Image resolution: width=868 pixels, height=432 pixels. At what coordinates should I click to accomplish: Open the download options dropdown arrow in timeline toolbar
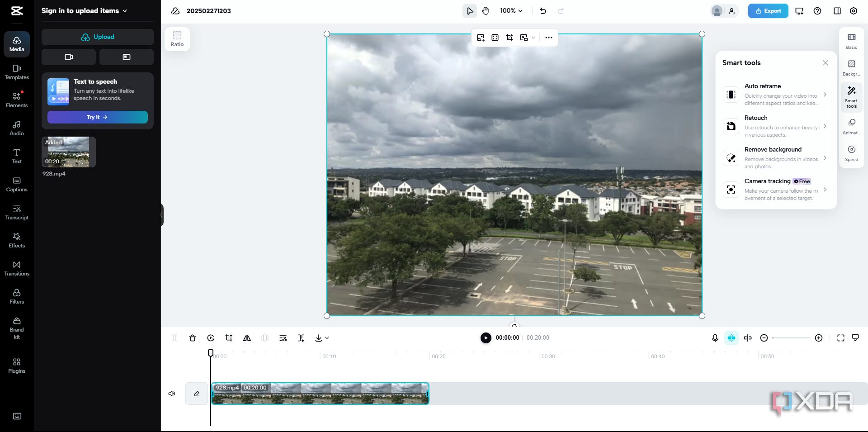tap(327, 338)
